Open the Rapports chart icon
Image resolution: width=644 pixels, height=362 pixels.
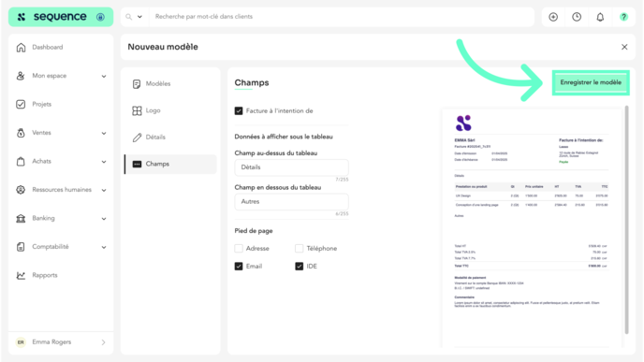coord(21,275)
